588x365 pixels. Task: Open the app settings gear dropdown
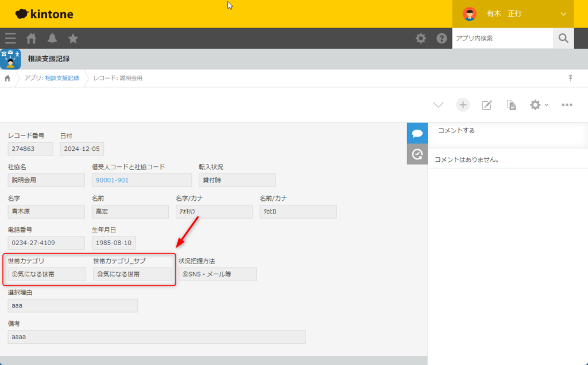coord(538,105)
